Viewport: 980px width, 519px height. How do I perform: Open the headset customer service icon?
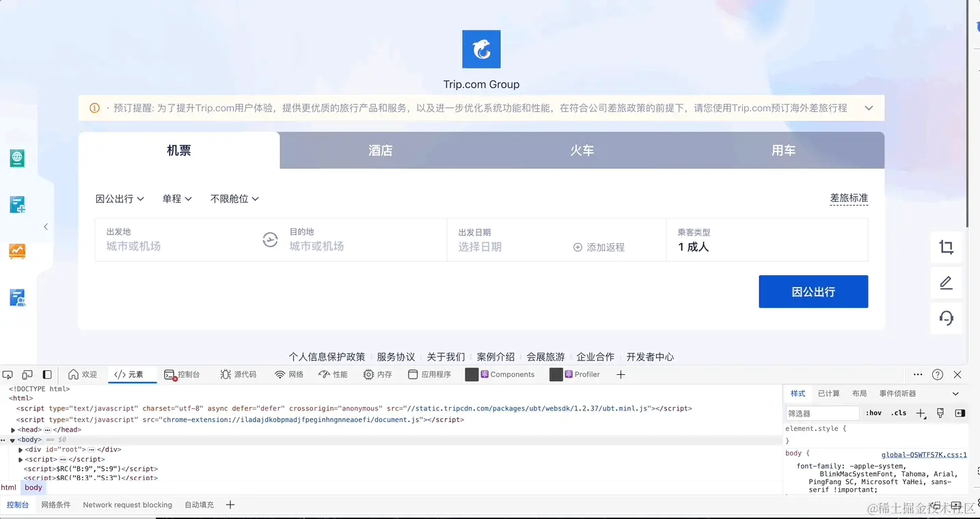tap(947, 318)
